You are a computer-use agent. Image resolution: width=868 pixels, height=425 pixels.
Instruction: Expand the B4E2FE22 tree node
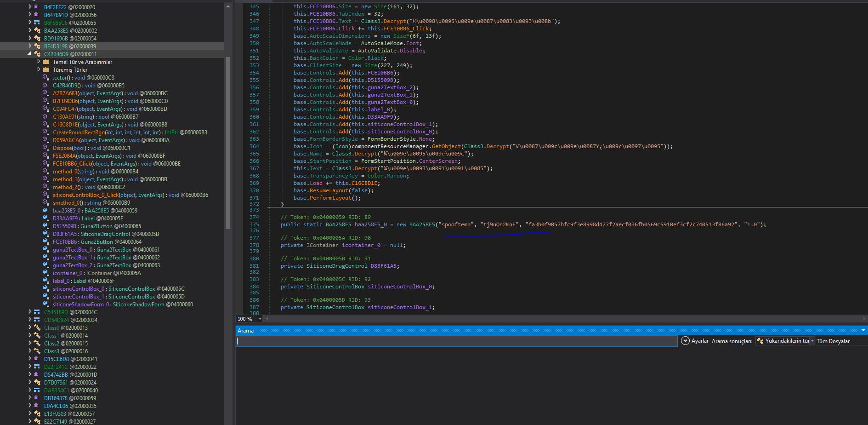coord(30,7)
